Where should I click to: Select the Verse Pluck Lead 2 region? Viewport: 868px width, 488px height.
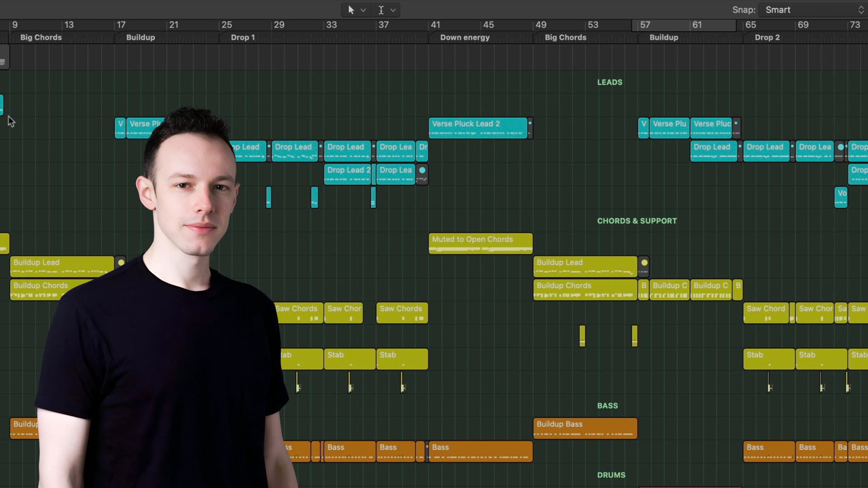point(477,128)
